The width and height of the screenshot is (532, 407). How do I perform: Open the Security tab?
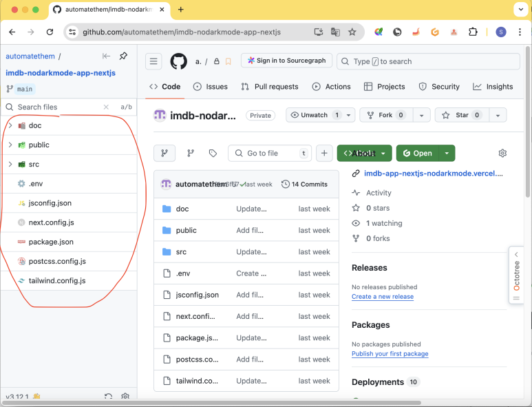[439, 87]
